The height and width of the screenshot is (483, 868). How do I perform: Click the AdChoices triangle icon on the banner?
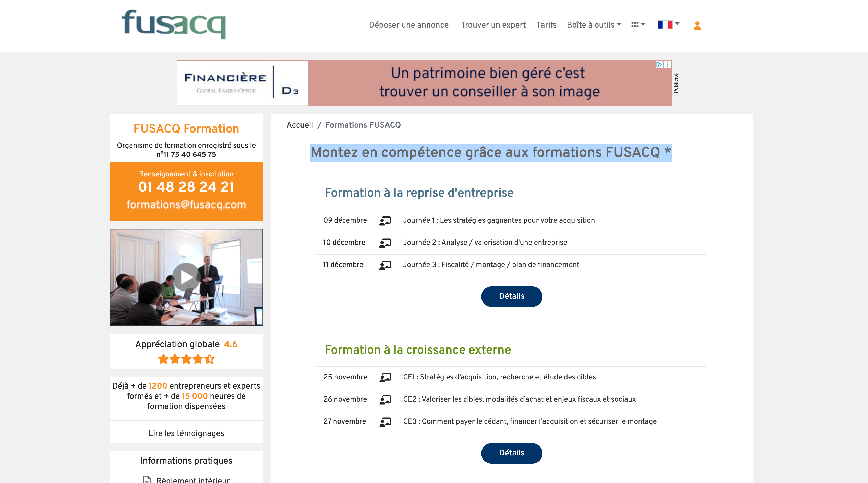coord(659,64)
